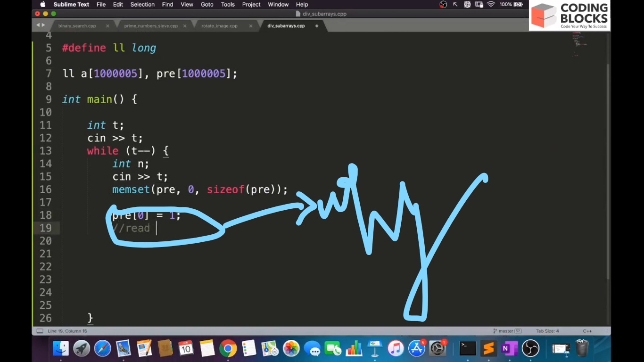Open Sublime Text from the dock
The image size is (644, 362).
click(x=488, y=349)
